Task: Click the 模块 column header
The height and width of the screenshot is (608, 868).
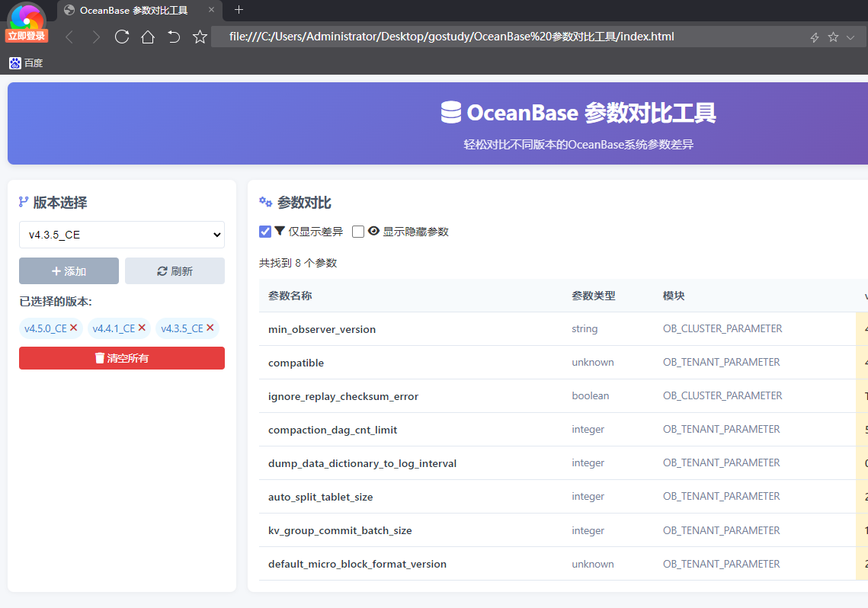Action: tap(674, 296)
